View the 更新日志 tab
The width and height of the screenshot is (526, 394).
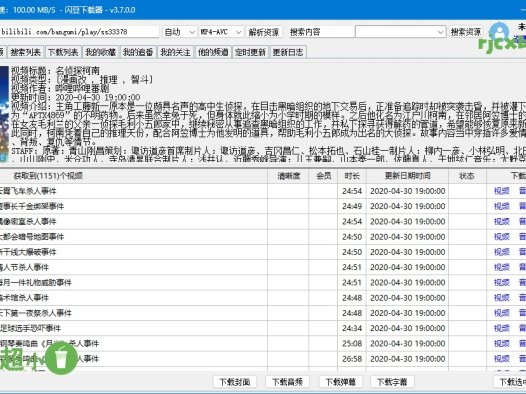(288, 52)
